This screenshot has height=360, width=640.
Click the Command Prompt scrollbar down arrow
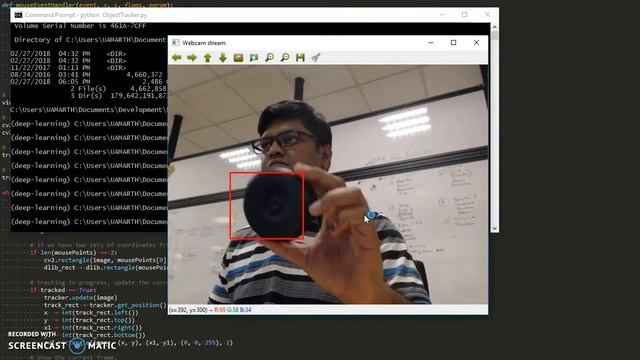495,229
